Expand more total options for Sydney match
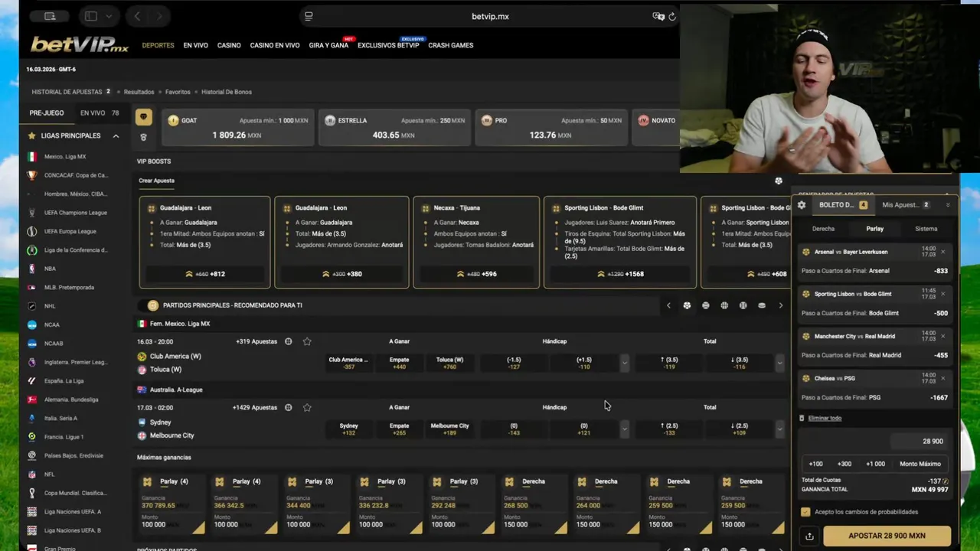Viewport: 980px width, 551px height. [779, 429]
